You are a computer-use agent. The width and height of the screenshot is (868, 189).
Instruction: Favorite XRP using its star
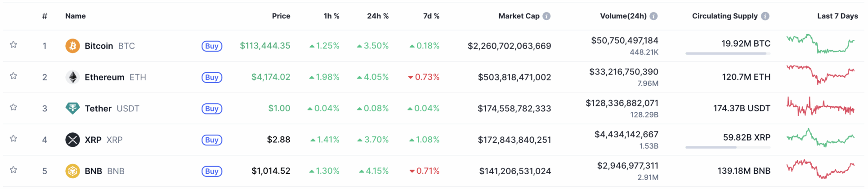13,138
